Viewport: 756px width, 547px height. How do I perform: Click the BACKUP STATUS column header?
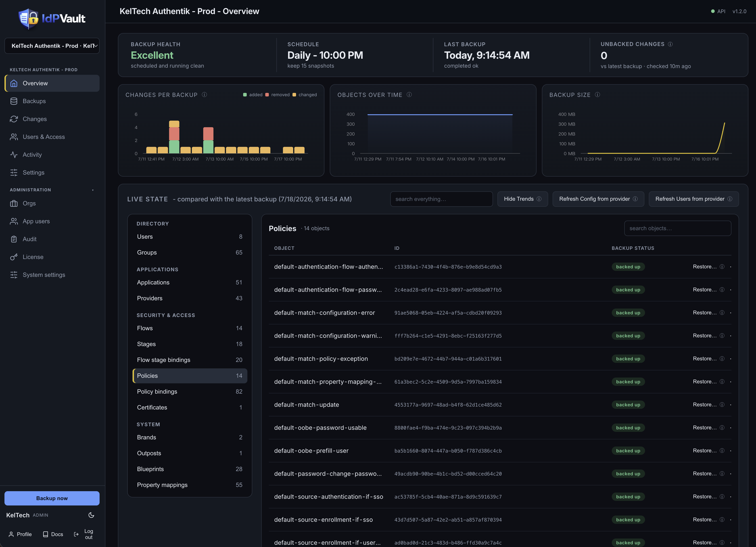633,248
